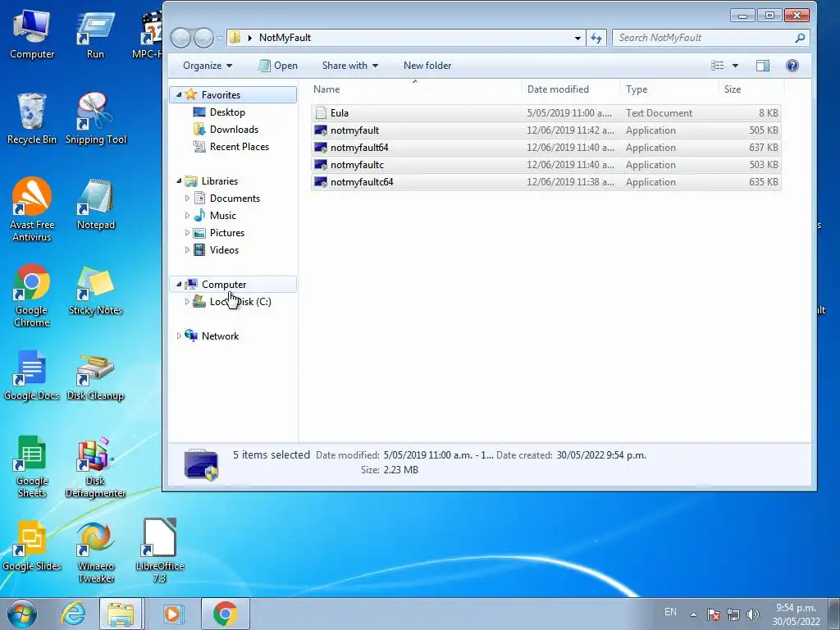
Task: Collapse the Libraries tree section
Action: point(179,181)
